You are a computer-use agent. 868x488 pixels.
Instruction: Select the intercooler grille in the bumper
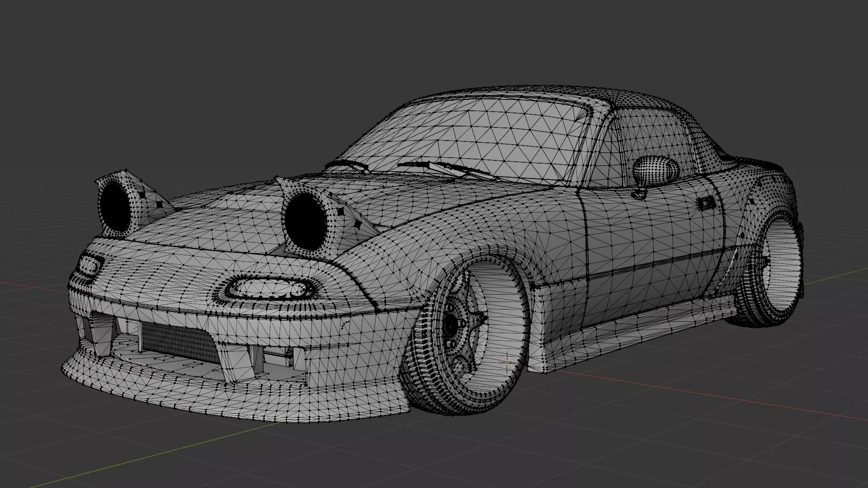(179, 342)
